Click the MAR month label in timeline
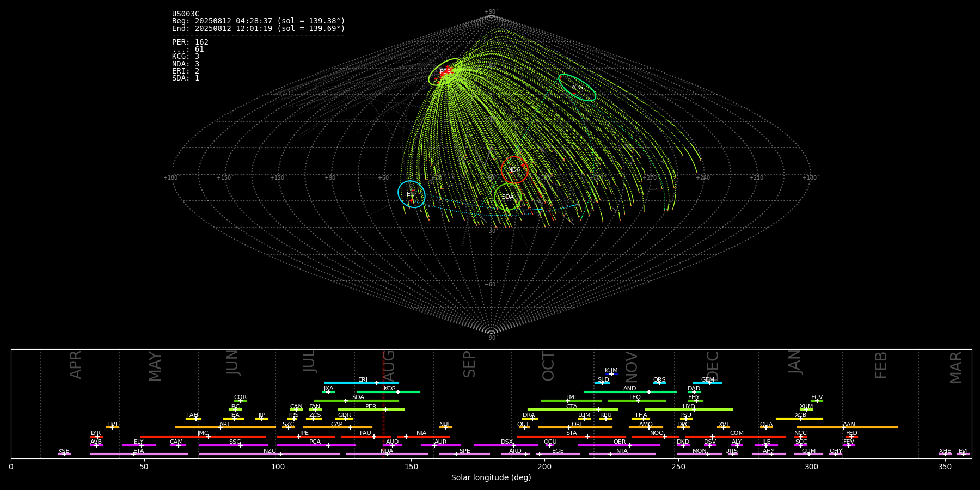The width and height of the screenshot is (980, 490). (956, 367)
